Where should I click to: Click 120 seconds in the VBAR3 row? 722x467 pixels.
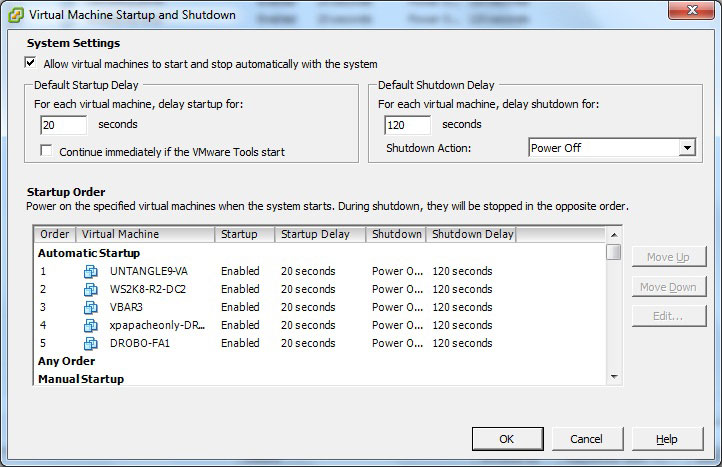coord(462,307)
